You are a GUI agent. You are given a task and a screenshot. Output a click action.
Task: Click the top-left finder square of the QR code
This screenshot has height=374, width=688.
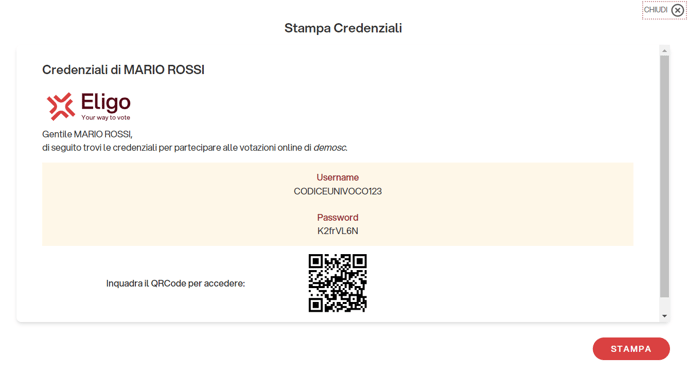coord(315,261)
